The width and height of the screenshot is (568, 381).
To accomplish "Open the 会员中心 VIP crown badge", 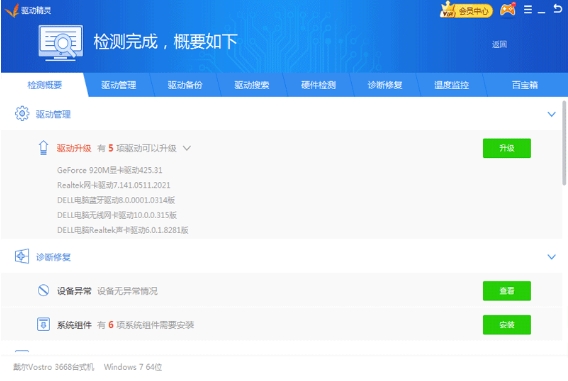I will click(x=466, y=10).
